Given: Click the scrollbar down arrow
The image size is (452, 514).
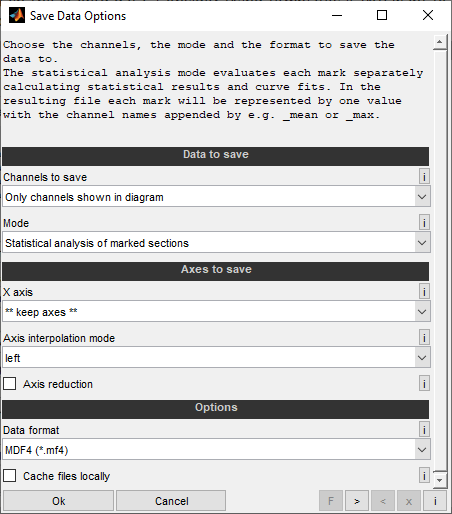Looking at the screenshot, I should coord(440,480).
